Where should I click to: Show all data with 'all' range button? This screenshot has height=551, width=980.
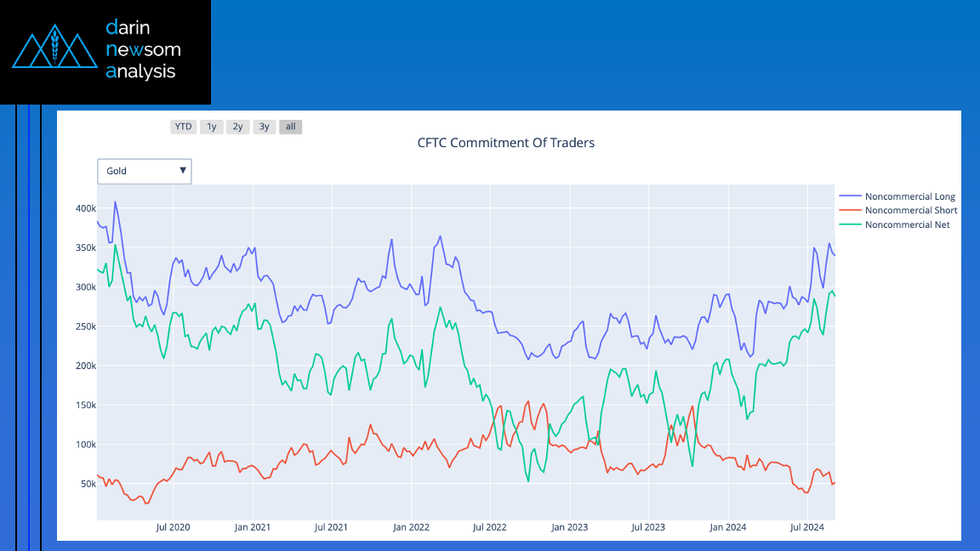click(291, 127)
